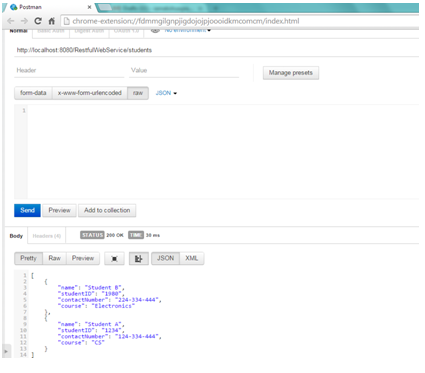This screenshot has width=425, height=373.
Task: Open the JSON body type dropdown
Action: click(x=166, y=93)
